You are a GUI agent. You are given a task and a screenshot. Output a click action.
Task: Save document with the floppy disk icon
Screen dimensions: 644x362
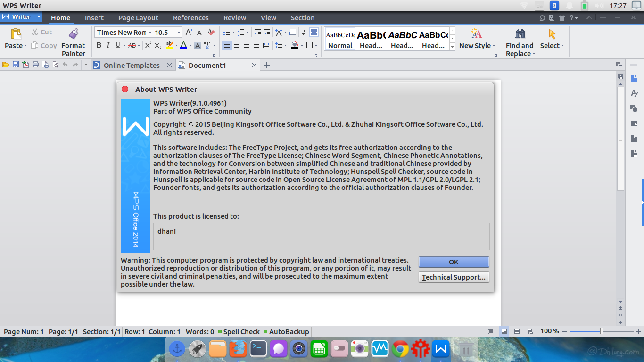pos(16,65)
